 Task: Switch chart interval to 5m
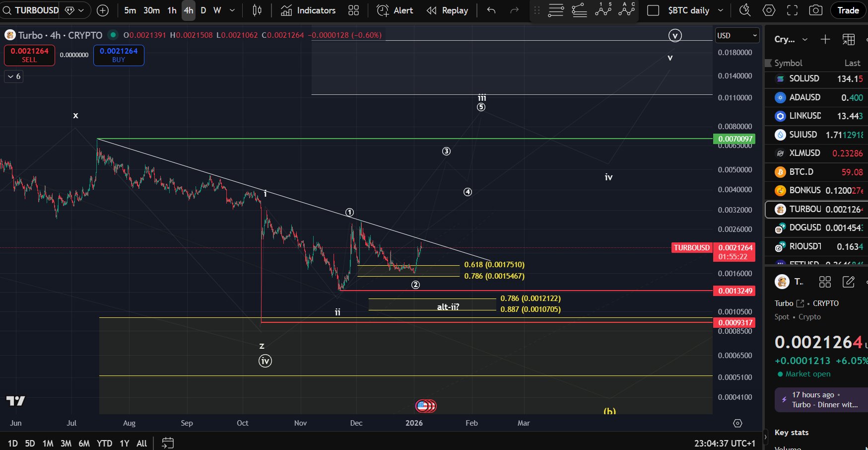[130, 10]
